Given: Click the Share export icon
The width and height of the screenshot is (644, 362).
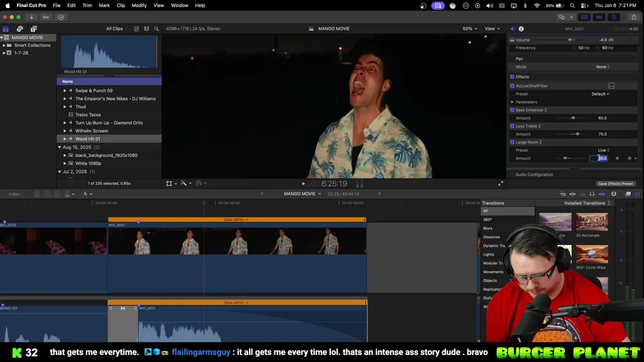Looking at the screenshot, I should pyautogui.click(x=633, y=17).
